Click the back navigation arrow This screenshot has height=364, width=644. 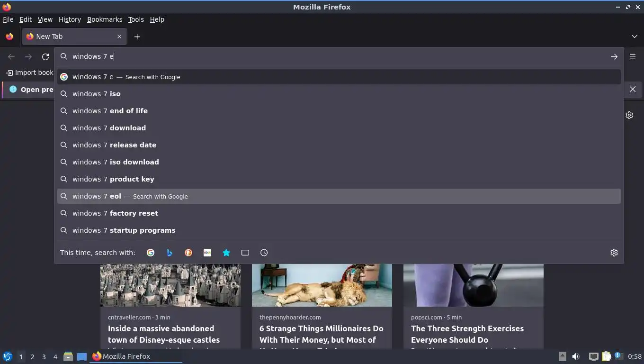11,56
